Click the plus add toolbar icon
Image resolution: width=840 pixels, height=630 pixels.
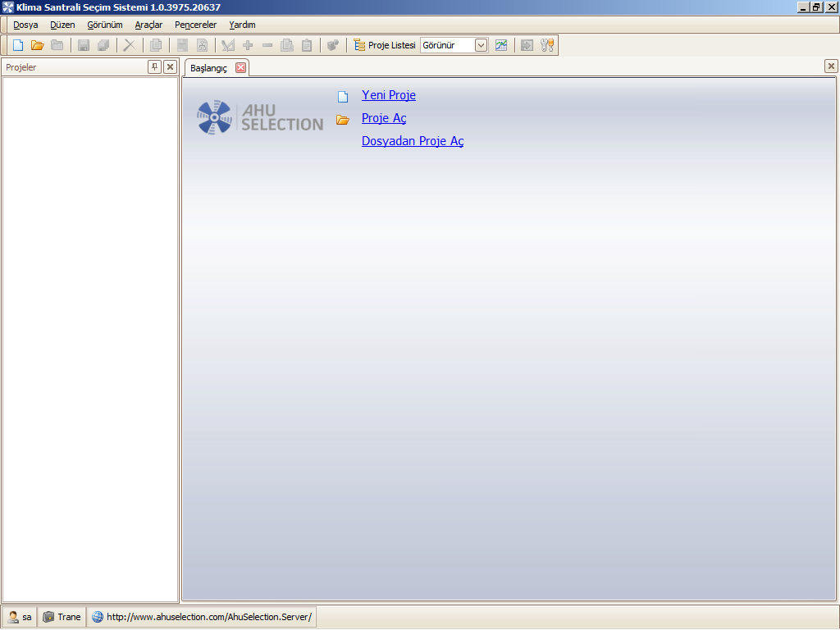(248, 46)
